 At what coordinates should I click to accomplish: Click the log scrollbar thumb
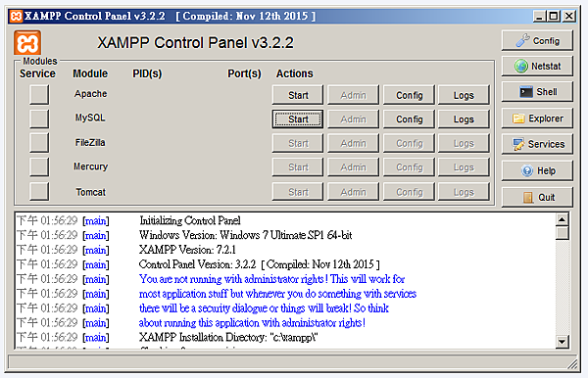[562, 233]
